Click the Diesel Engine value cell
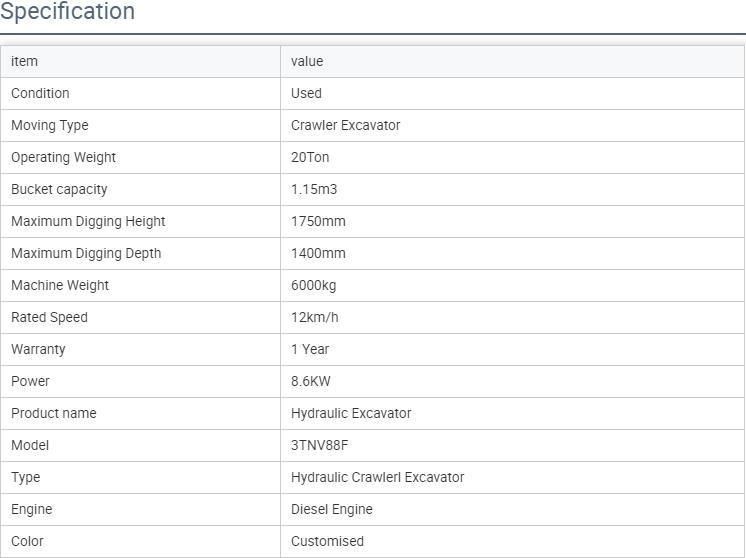746x558 pixels. tap(512, 509)
